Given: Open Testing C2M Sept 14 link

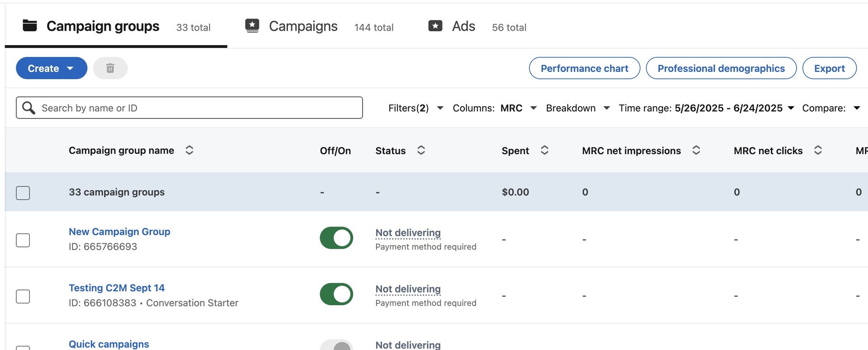Looking at the screenshot, I should coord(117,288).
